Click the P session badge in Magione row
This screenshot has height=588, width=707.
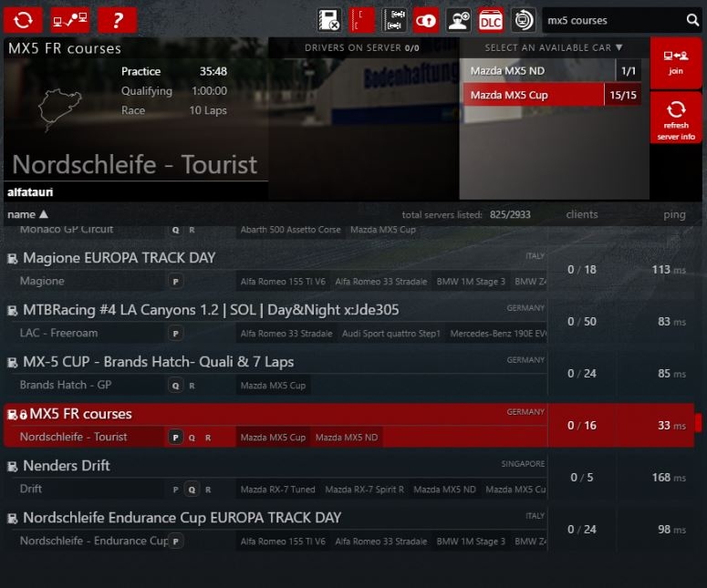coord(176,282)
